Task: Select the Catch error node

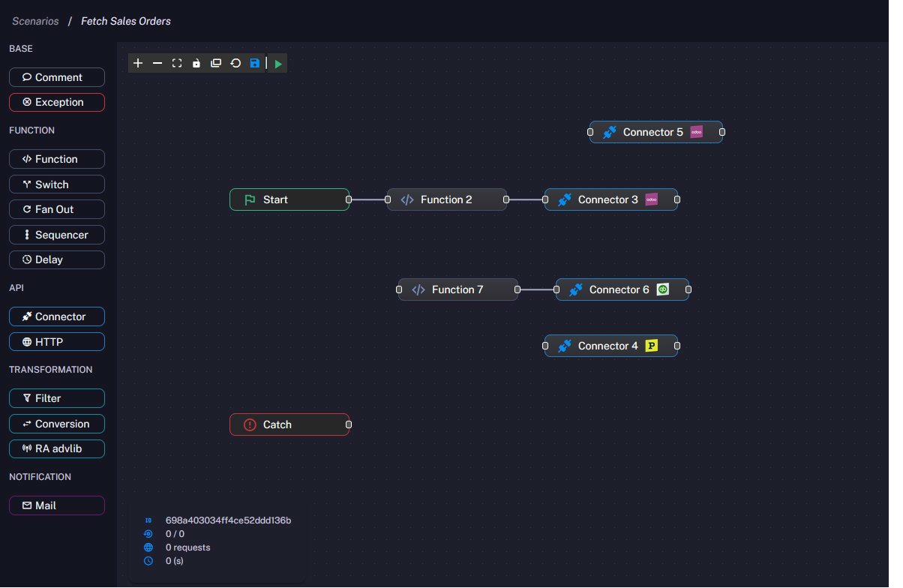Action: click(x=289, y=424)
